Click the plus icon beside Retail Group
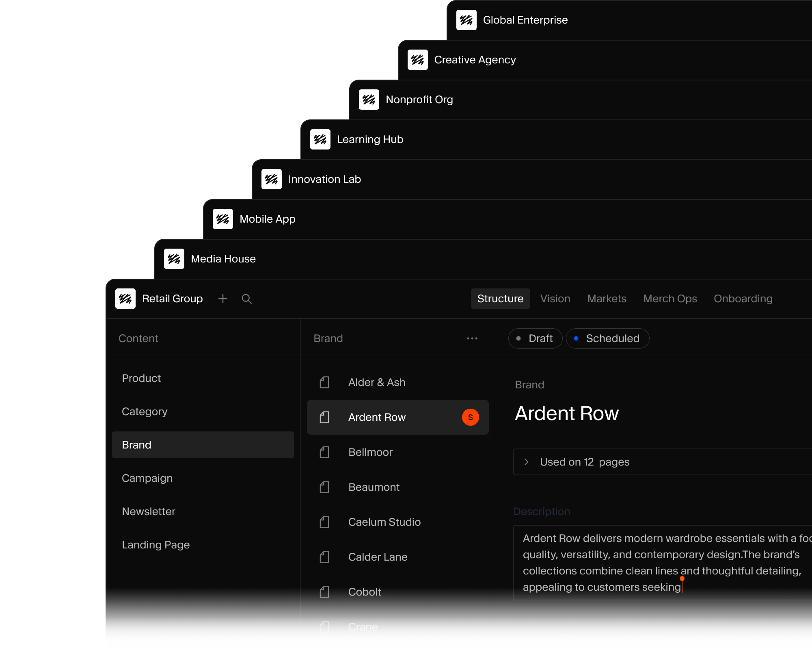Viewport: 812px width, 650px height. click(x=222, y=299)
